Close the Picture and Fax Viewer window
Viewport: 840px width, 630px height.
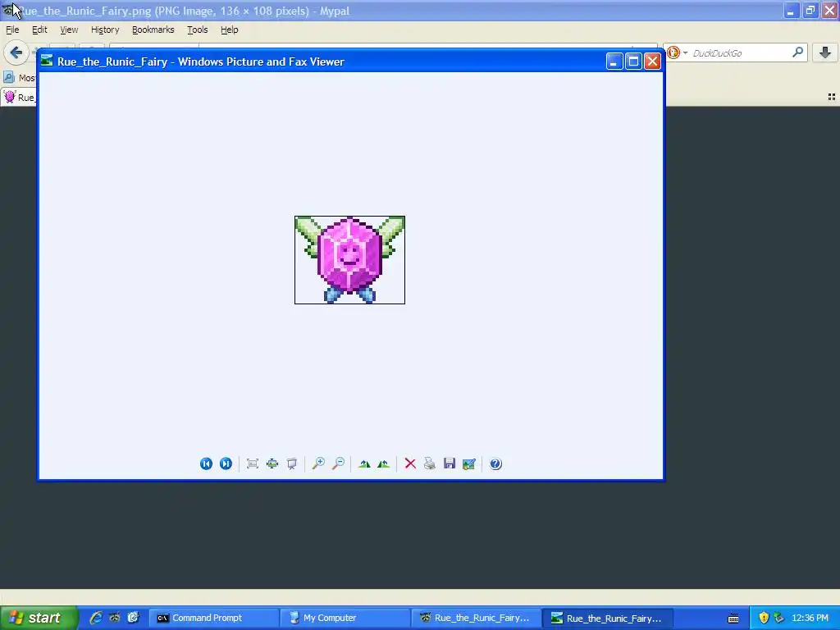tap(652, 62)
